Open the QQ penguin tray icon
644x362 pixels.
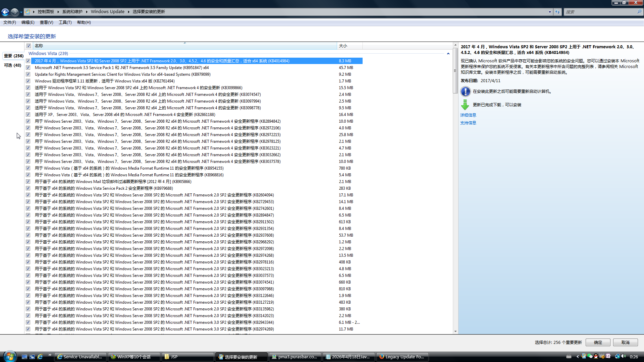596,356
